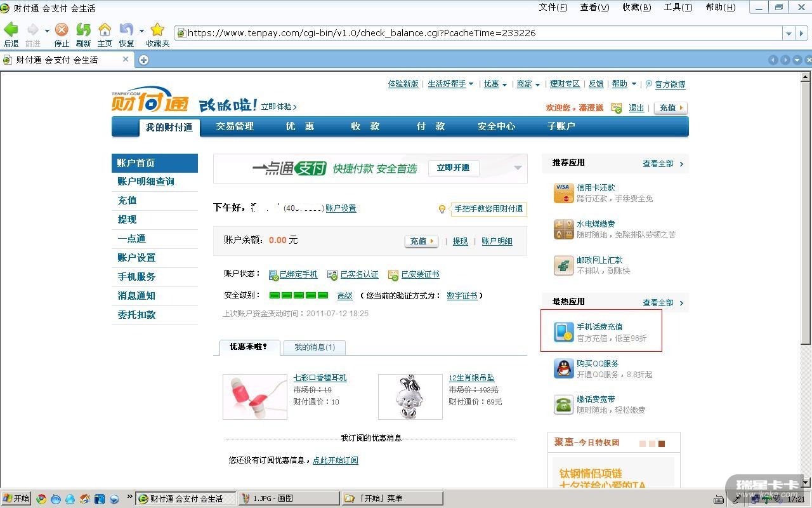Click the 水电煤缴费 utilities icon
Image resolution: width=812 pixels, height=508 pixels.
563,229
